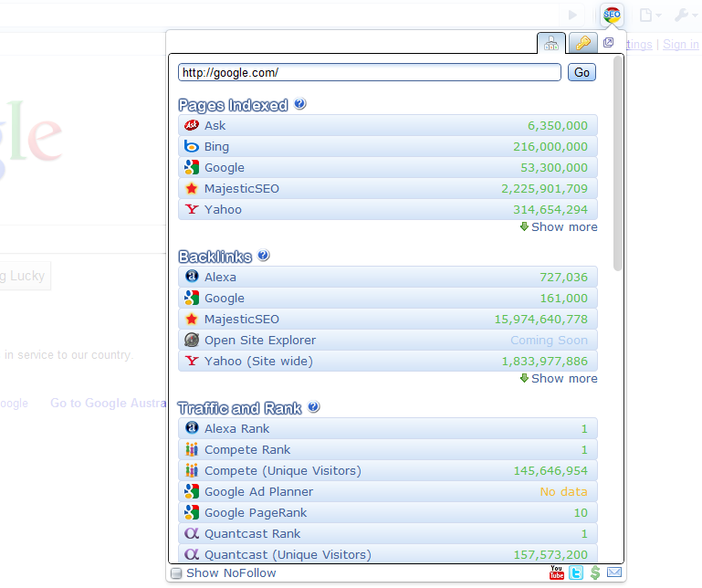Click the MajesticSEO star icon in Backlinks
Viewport: 702px width, 588px height.
[x=192, y=319]
